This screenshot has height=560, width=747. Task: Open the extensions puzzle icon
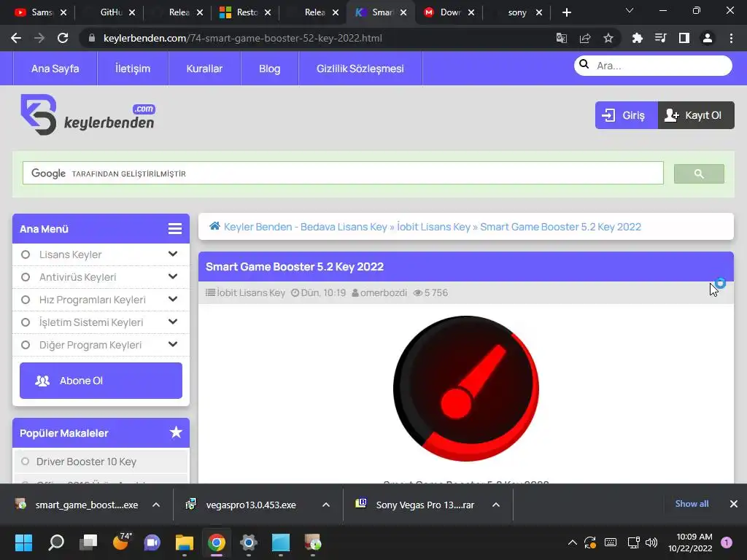(637, 38)
